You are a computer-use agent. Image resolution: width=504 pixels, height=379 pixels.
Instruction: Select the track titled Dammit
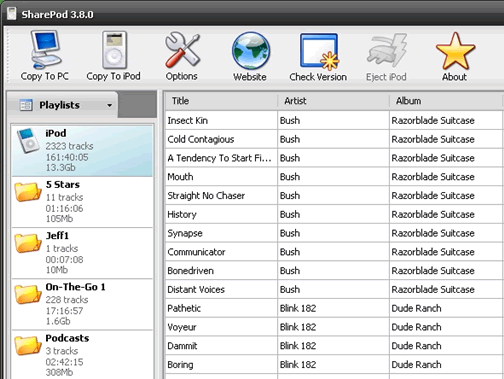[182, 346]
